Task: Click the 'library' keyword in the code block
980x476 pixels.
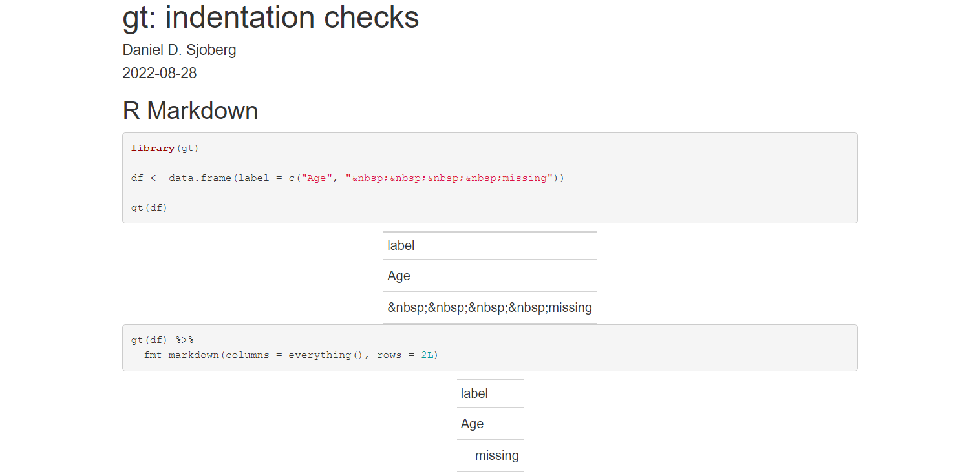Action: click(x=153, y=148)
